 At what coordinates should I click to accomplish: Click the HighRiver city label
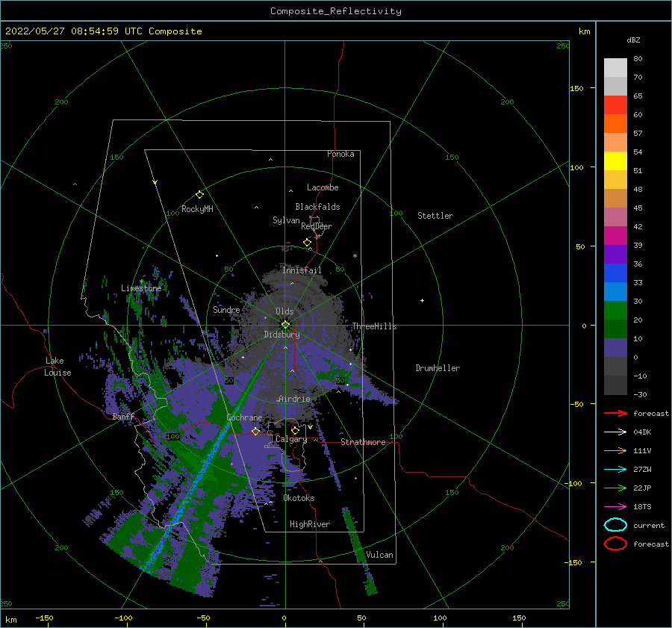click(310, 524)
